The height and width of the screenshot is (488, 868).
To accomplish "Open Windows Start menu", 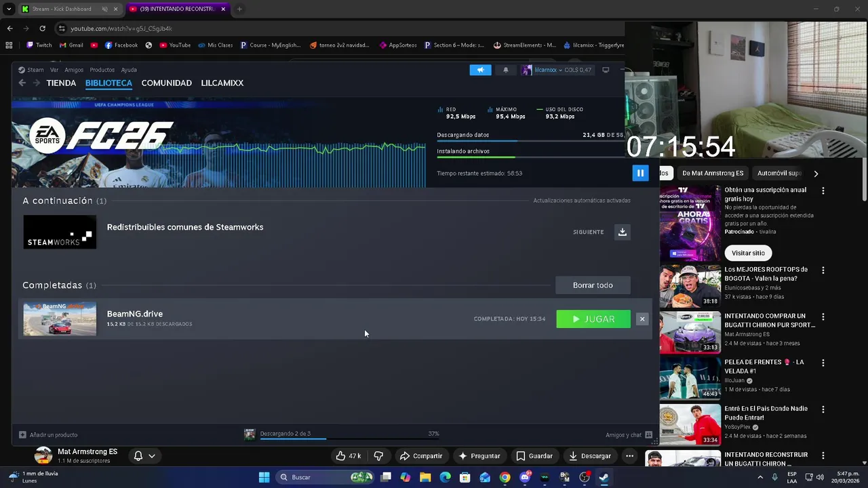I will click(x=264, y=477).
